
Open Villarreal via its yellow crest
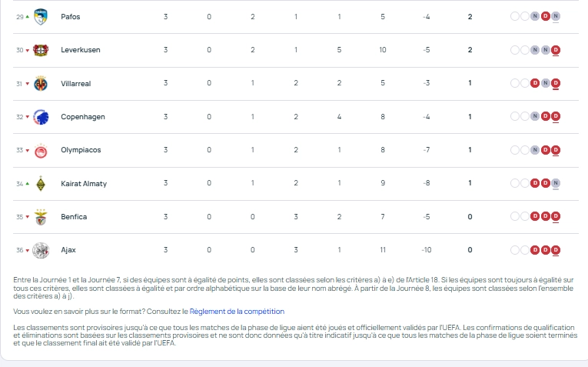click(x=41, y=83)
